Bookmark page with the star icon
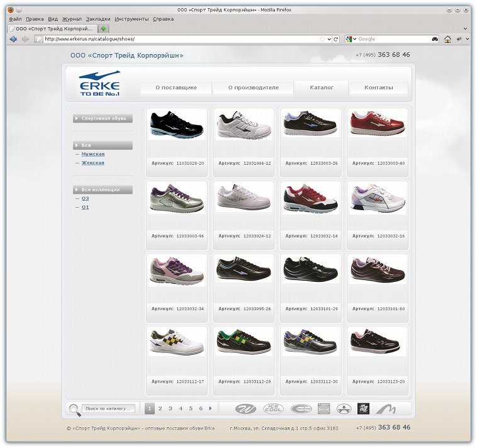477x448 pixels. [322, 39]
